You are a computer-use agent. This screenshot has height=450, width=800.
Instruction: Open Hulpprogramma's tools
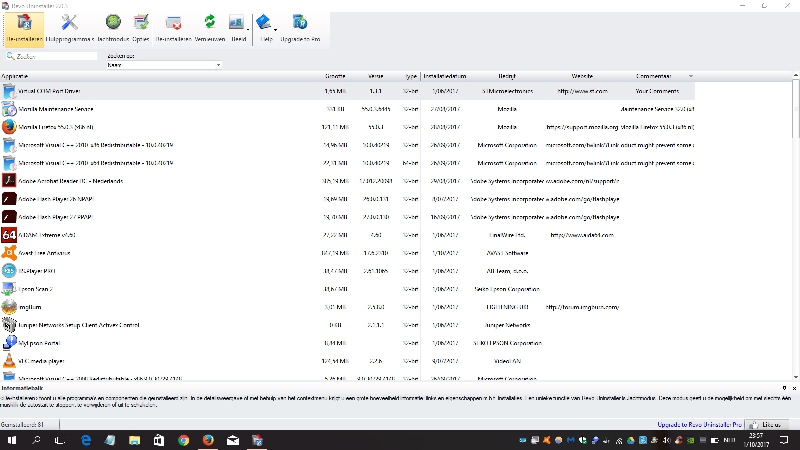[70, 29]
